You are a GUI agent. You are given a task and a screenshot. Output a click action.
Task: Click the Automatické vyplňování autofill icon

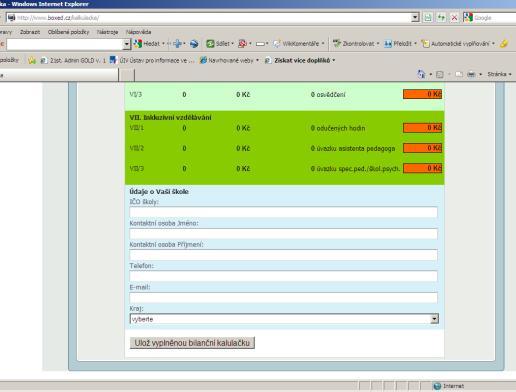(425, 44)
